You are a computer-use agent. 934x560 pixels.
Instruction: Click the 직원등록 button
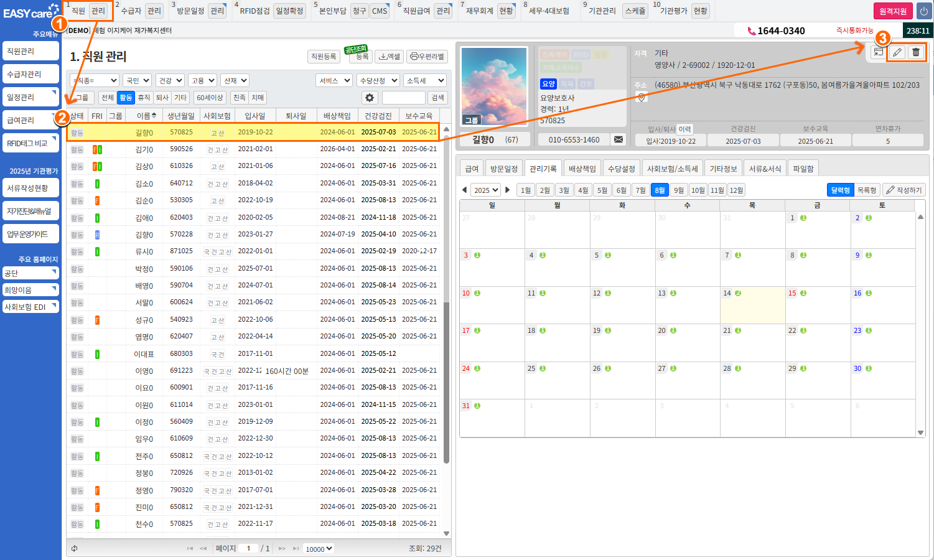(x=324, y=56)
